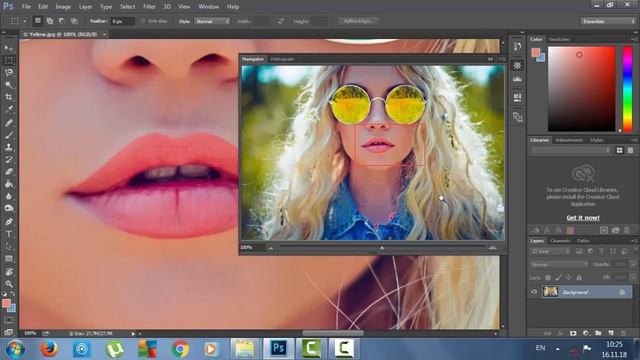Open the Fill slider arrow in Layers

click(x=633, y=278)
